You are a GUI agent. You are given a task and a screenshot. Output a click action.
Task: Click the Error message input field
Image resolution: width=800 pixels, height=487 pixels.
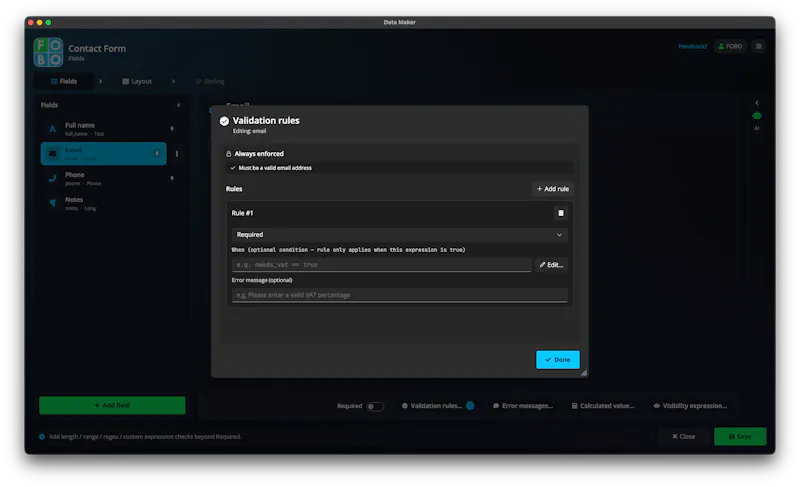click(x=399, y=295)
